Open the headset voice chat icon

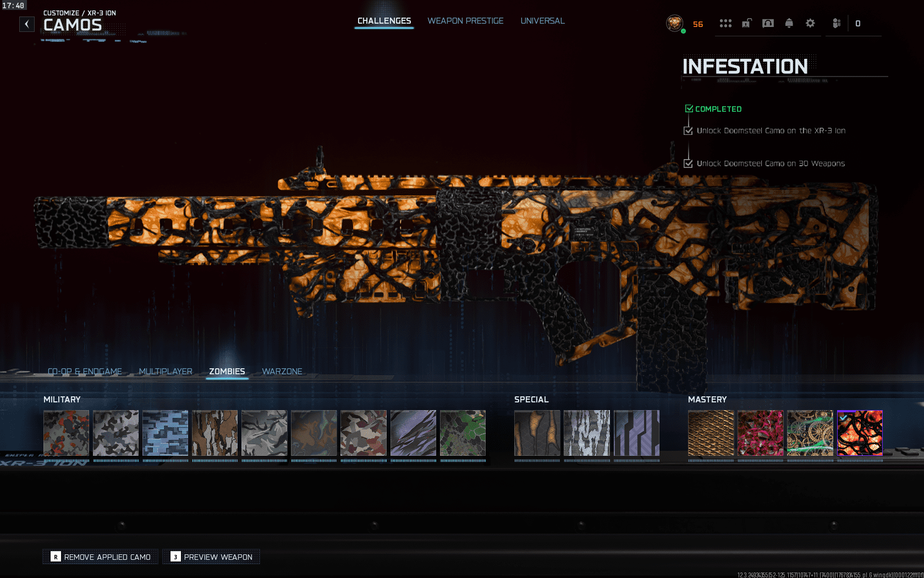(768, 23)
